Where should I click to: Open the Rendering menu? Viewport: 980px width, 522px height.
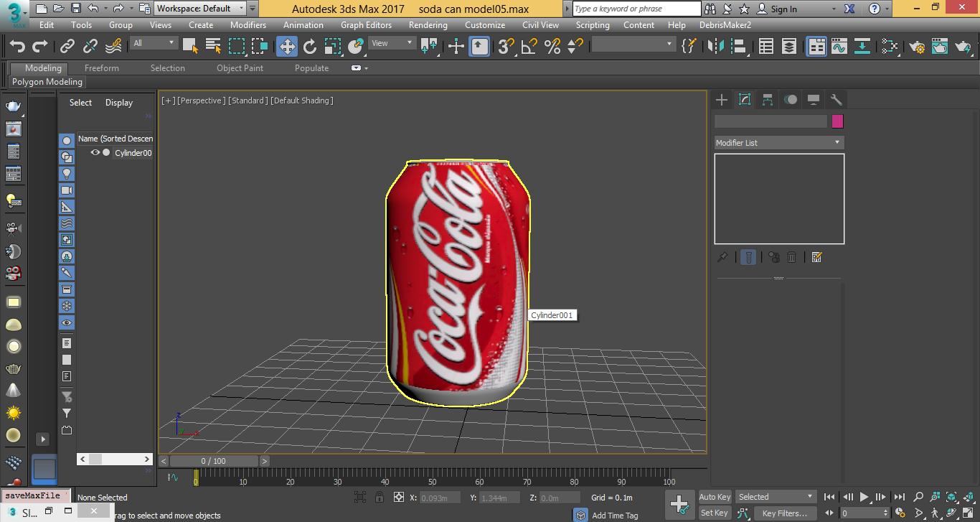(428, 24)
